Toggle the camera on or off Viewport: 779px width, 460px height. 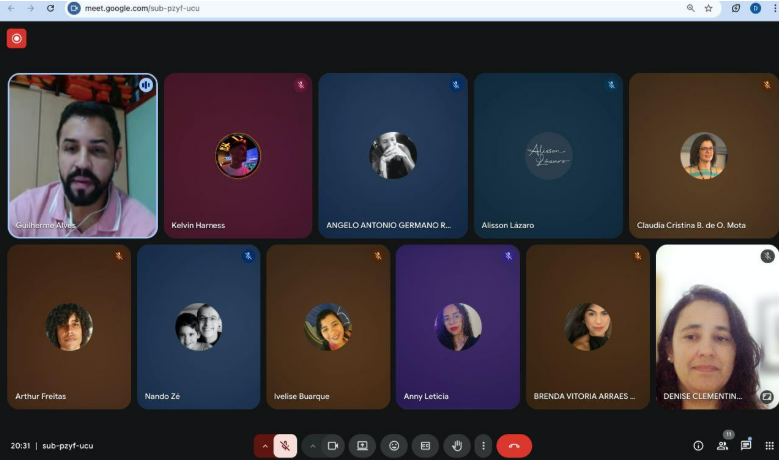coord(333,446)
